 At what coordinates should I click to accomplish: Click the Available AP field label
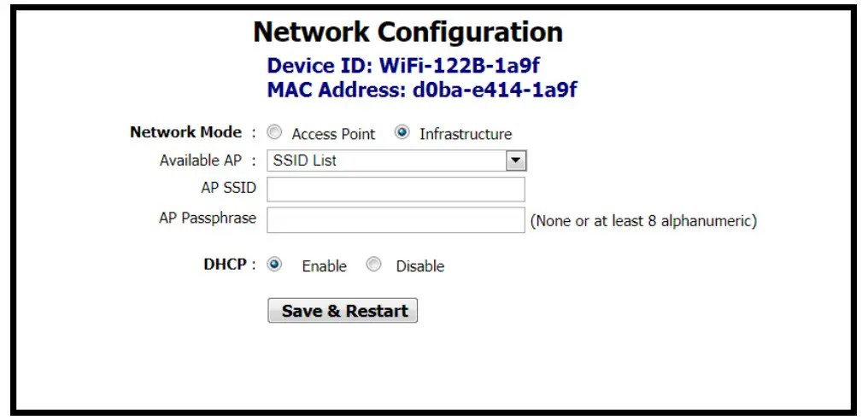point(200,160)
